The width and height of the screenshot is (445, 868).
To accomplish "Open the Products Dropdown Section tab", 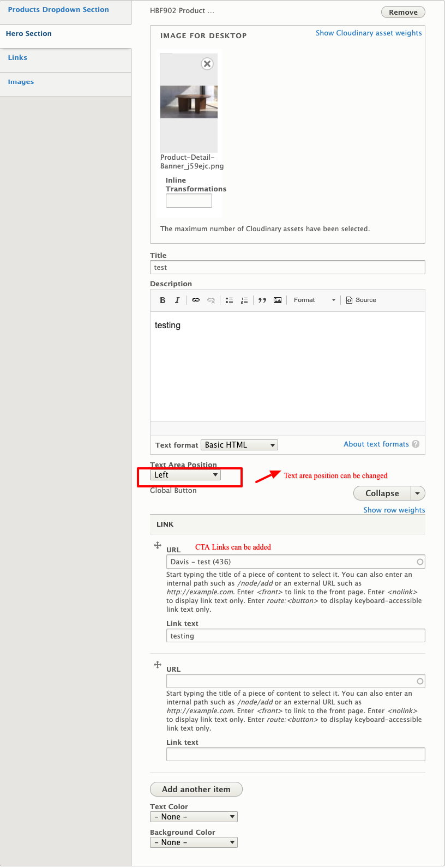I will [x=58, y=10].
